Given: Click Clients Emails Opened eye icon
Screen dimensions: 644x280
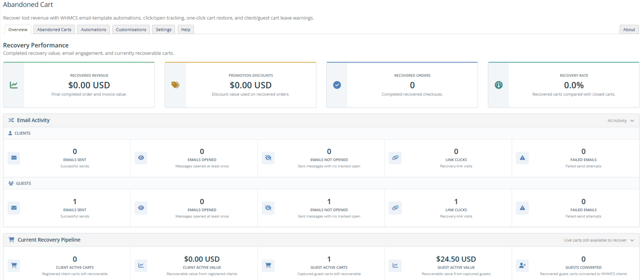Looking at the screenshot, I should [141, 158].
